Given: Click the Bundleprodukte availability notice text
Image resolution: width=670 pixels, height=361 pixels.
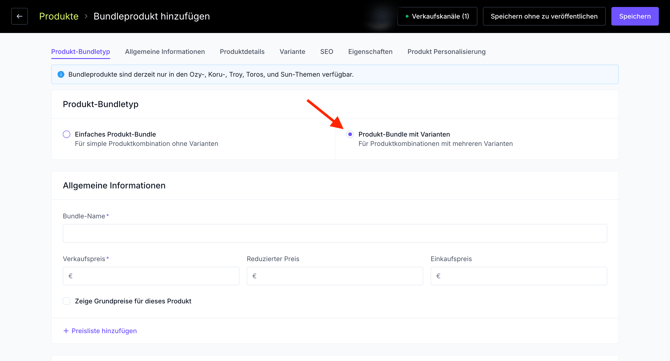Looking at the screenshot, I should 211,74.
